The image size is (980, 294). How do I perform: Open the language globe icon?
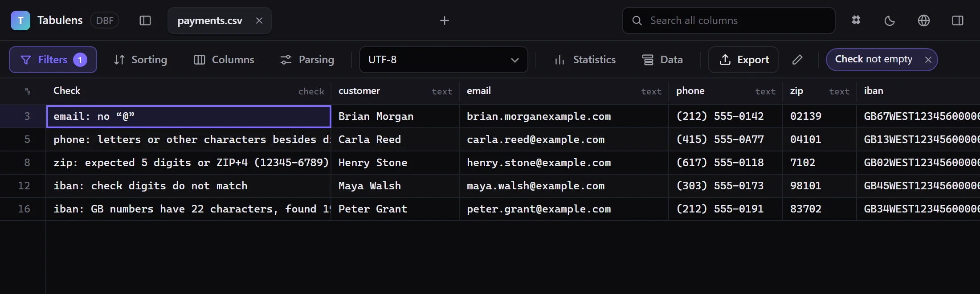924,20
